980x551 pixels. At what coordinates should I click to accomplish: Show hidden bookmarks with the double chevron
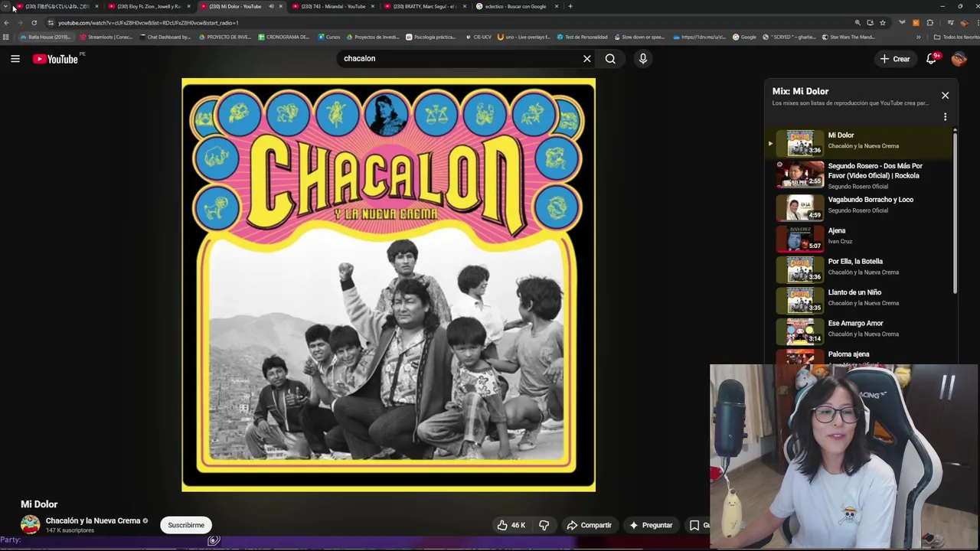(919, 37)
